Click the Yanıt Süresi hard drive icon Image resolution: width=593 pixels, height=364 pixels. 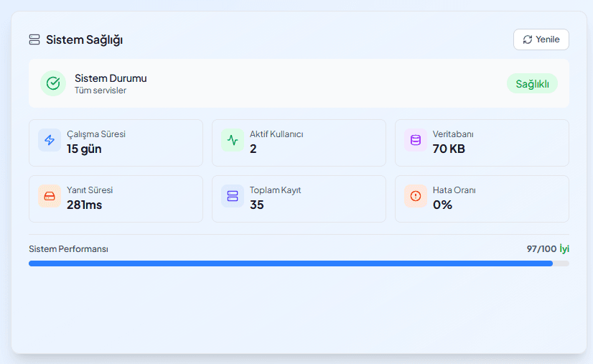(50, 196)
